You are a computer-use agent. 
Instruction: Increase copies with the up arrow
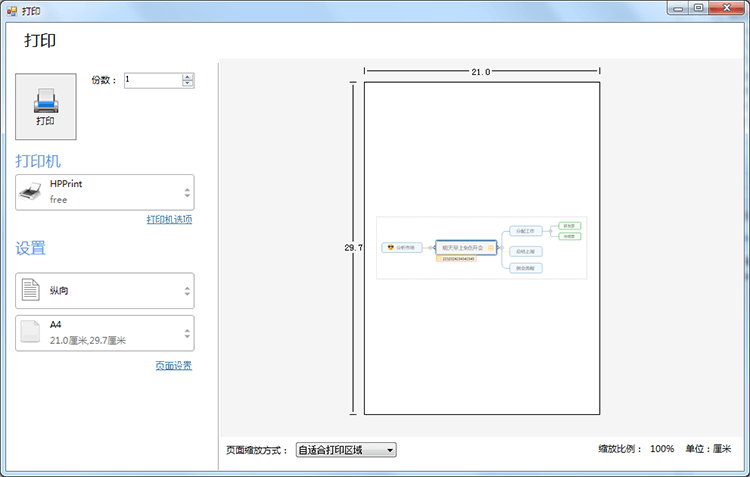pos(187,76)
